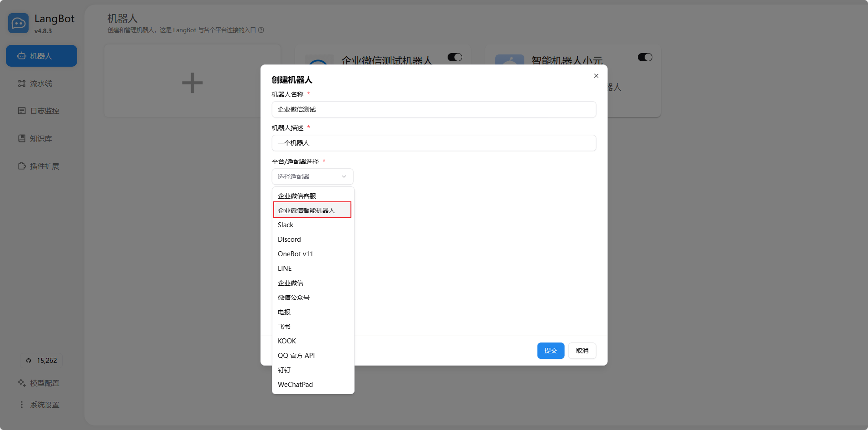
Task: Toggle the 智能机器人小元 enable switch
Action: pos(645,57)
